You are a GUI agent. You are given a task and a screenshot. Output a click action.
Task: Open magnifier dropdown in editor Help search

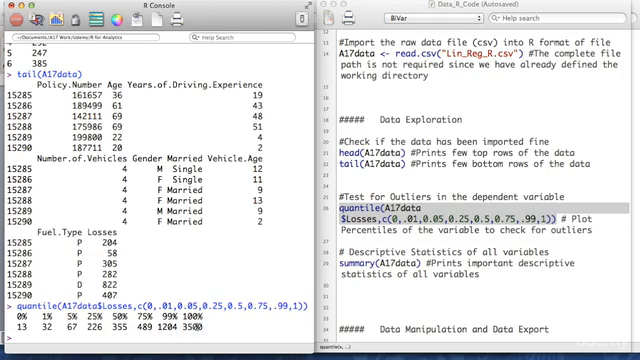coord(496,18)
